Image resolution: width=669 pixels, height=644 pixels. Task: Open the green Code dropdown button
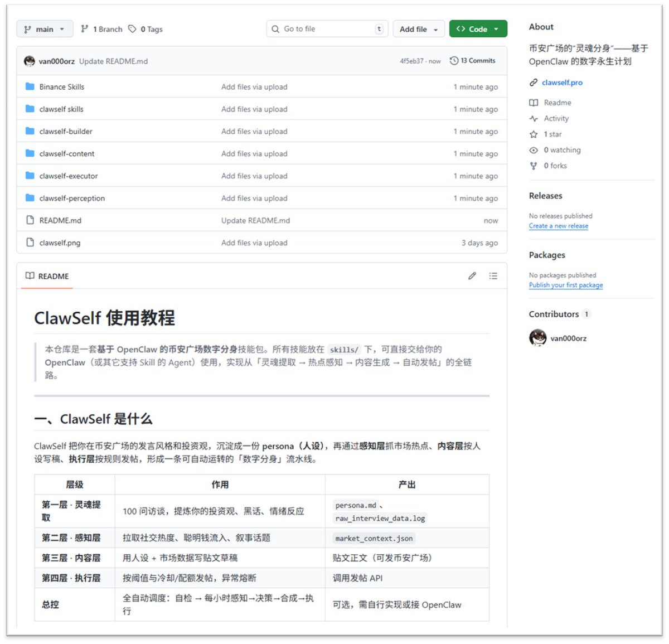(x=478, y=29)
